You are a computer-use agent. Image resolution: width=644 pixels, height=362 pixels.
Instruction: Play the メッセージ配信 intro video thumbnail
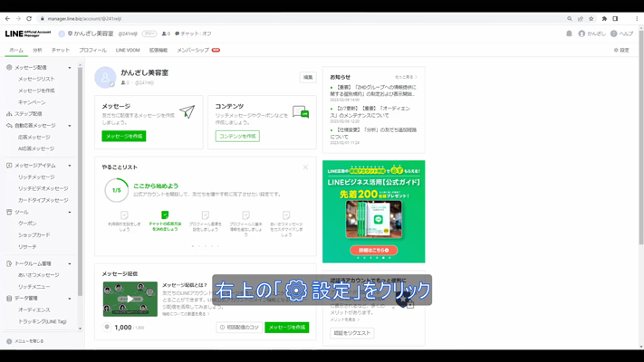click(130, 299)
